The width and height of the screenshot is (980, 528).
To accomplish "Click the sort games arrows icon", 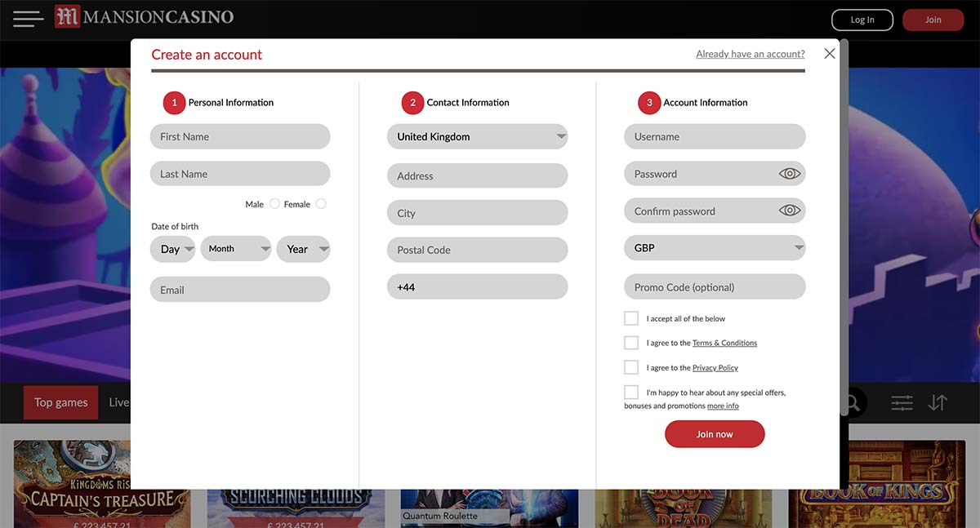I will coord(938,402).
